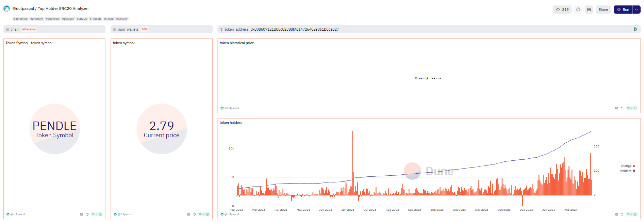This screenshot has height=222, width=644.
Task: Star the dashboard with 319 stars
Action: (x=562, y=10)
